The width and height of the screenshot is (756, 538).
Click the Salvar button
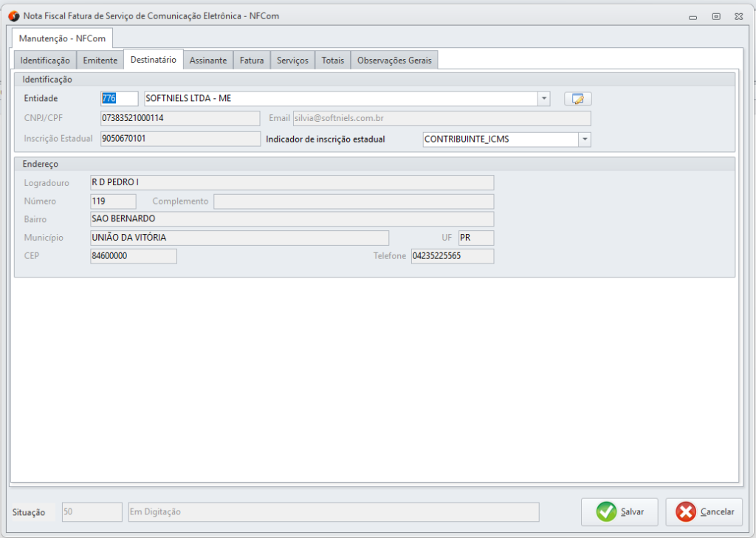pyautogui.click(x=619, y=511)
